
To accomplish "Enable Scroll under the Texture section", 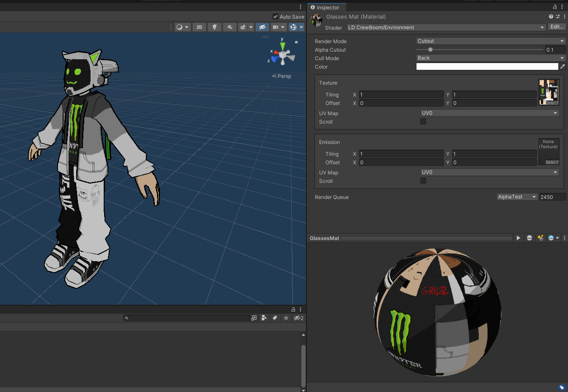I will [423, 121].
